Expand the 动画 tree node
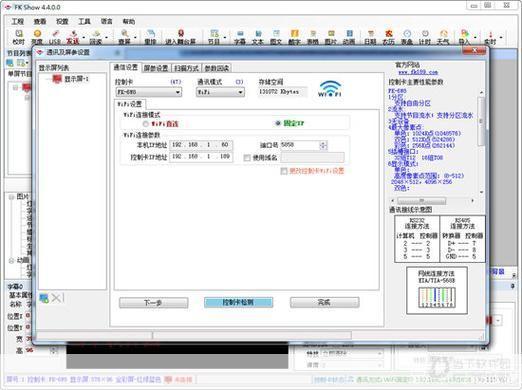Image resolution: width=522 pixels, height=390 pixels. (11, 260)
